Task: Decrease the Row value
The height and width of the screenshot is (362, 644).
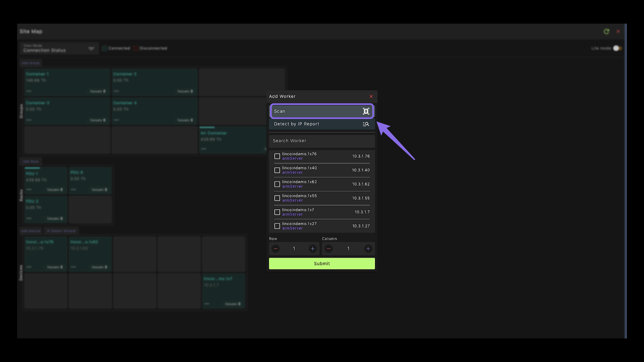Action: pyautogui.click(x=275, y=249)
